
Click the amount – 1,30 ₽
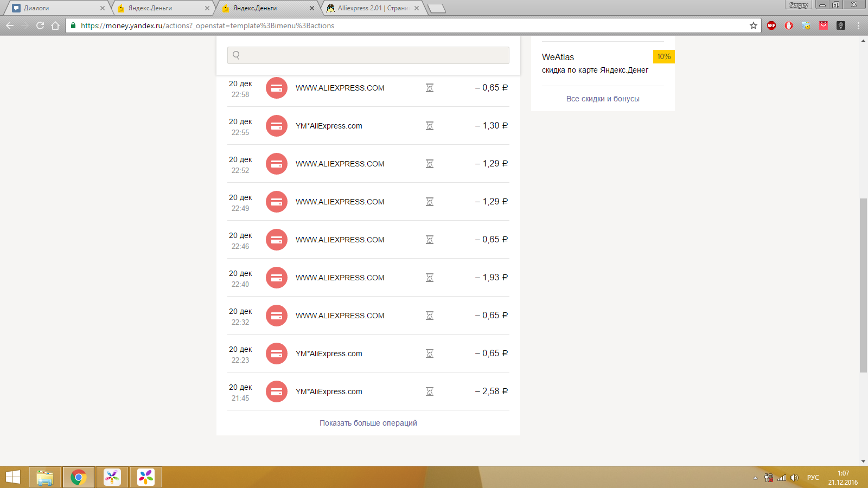(492, 126)
